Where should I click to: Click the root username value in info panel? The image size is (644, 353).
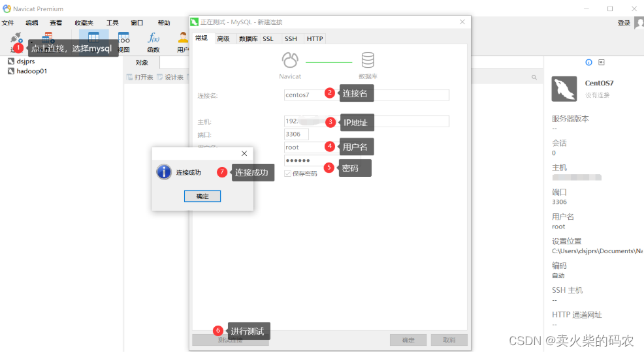[x=558, y=226]
